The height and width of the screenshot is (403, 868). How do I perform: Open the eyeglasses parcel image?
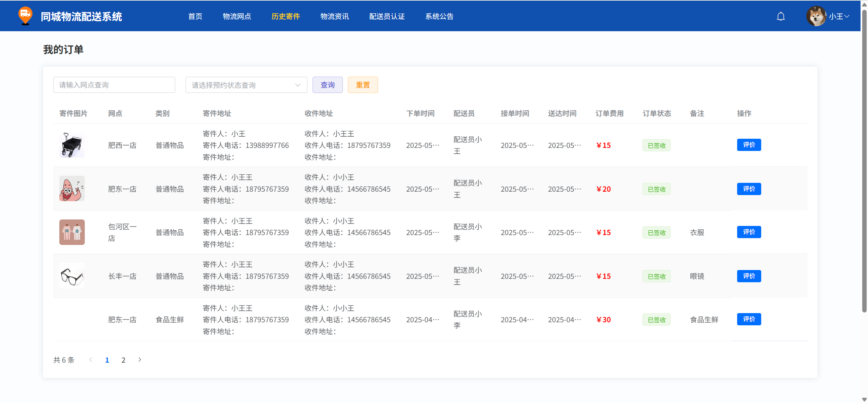point(72,276)
